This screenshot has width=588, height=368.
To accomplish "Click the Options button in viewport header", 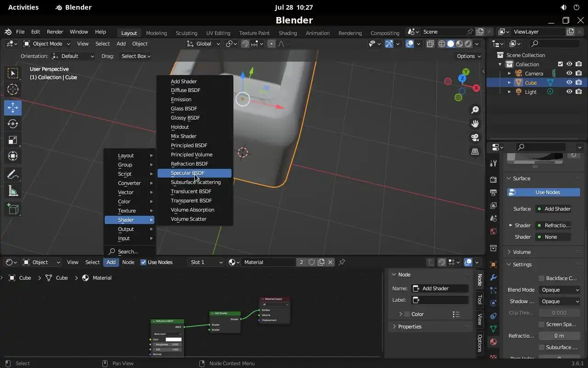I will (x=468, y=56).
